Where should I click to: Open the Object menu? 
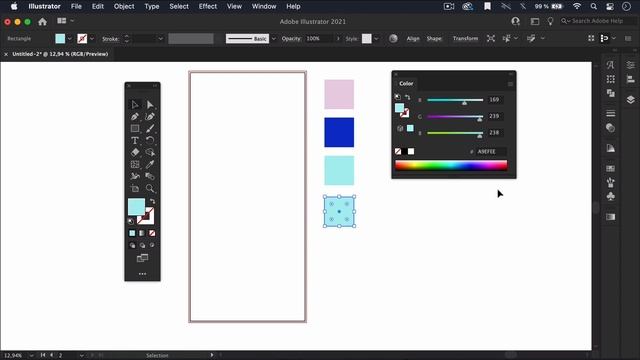124,7
